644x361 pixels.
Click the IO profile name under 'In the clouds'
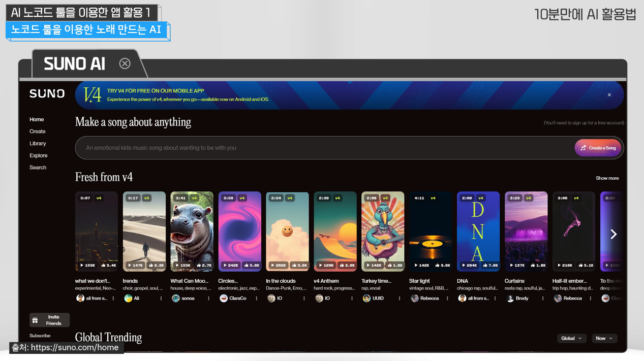(x=280, y=299)
